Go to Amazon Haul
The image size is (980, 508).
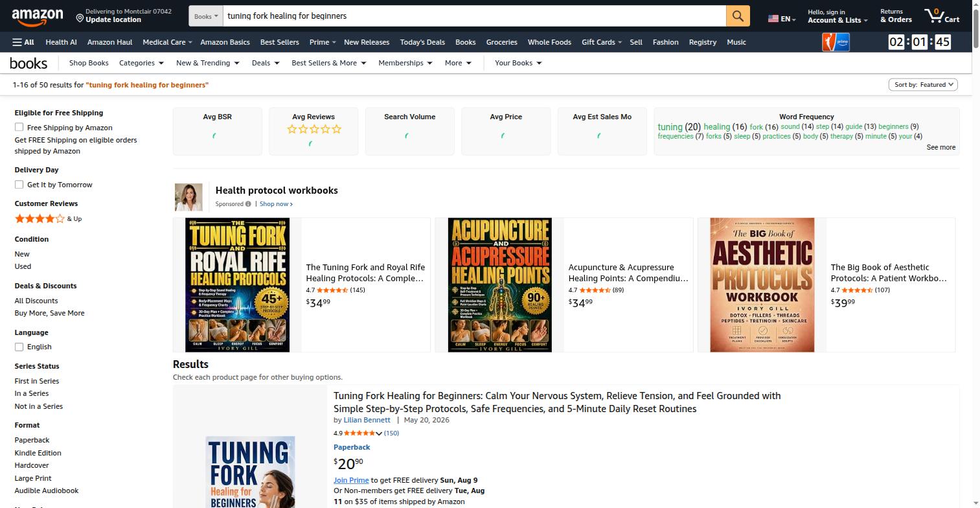pos(109,42)
